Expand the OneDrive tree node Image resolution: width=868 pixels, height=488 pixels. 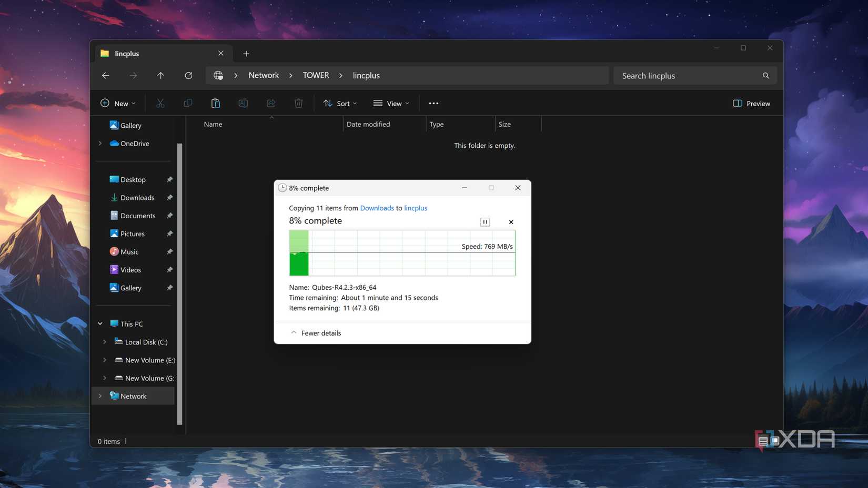click(x=100, y=144)
